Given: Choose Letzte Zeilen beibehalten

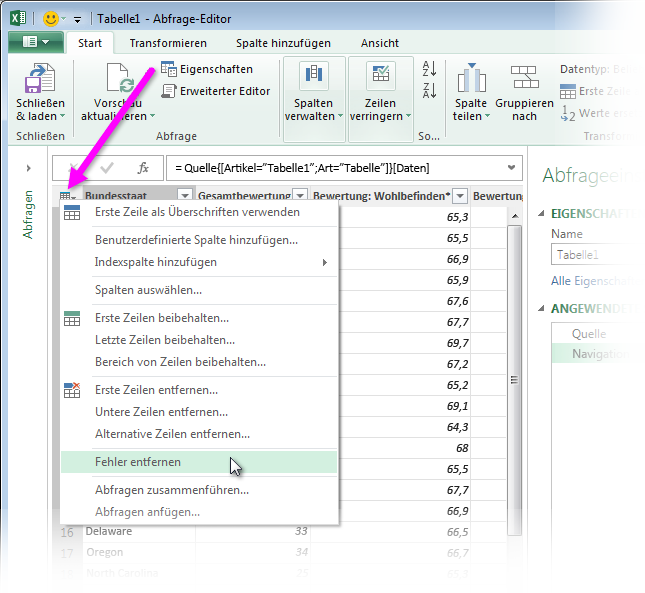Looking at the screenshot, I should tap(199, 340).
